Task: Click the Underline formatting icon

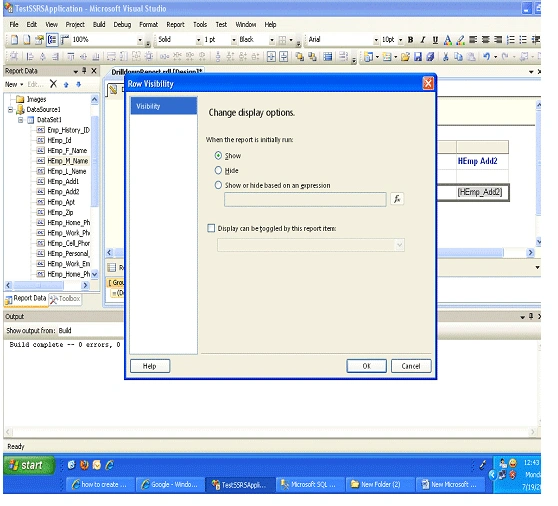Action: [x=435, y=40]
